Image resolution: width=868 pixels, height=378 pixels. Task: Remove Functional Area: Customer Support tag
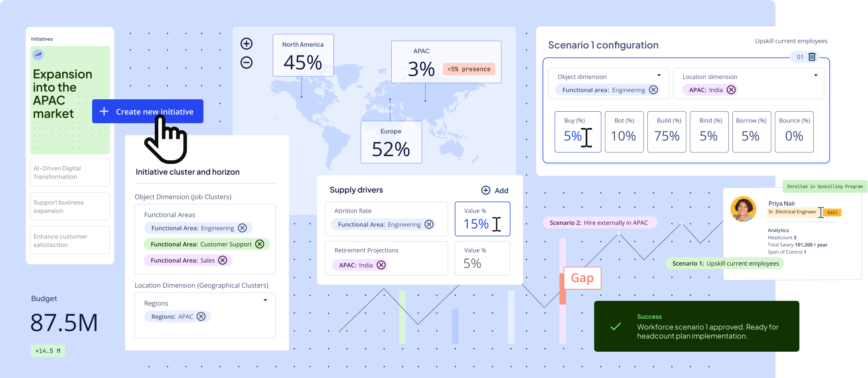260,244
